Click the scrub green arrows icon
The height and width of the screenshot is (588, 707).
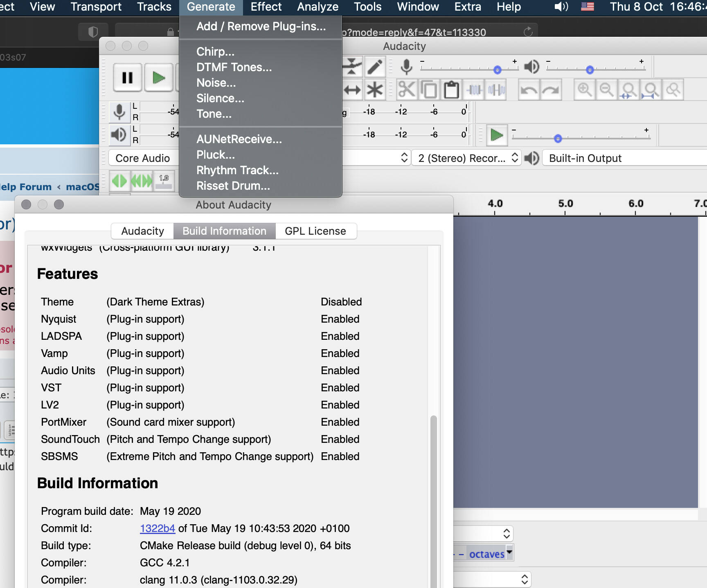coord(119,181)
